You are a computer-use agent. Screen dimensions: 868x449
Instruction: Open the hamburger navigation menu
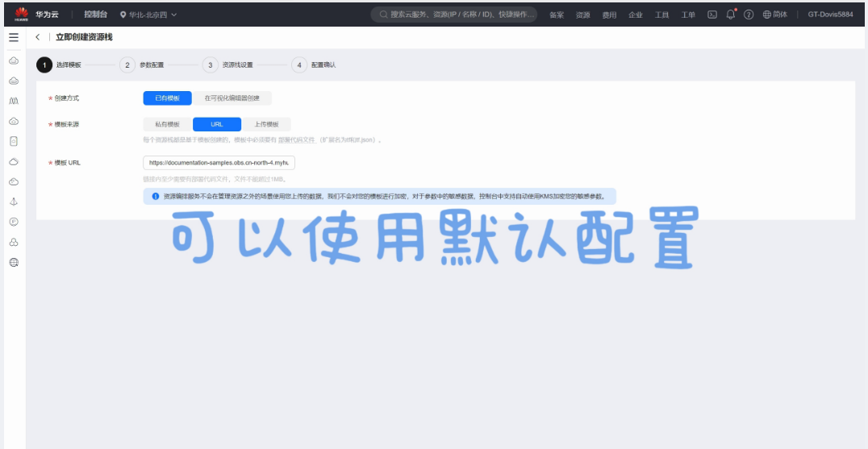tap(14, 38)
